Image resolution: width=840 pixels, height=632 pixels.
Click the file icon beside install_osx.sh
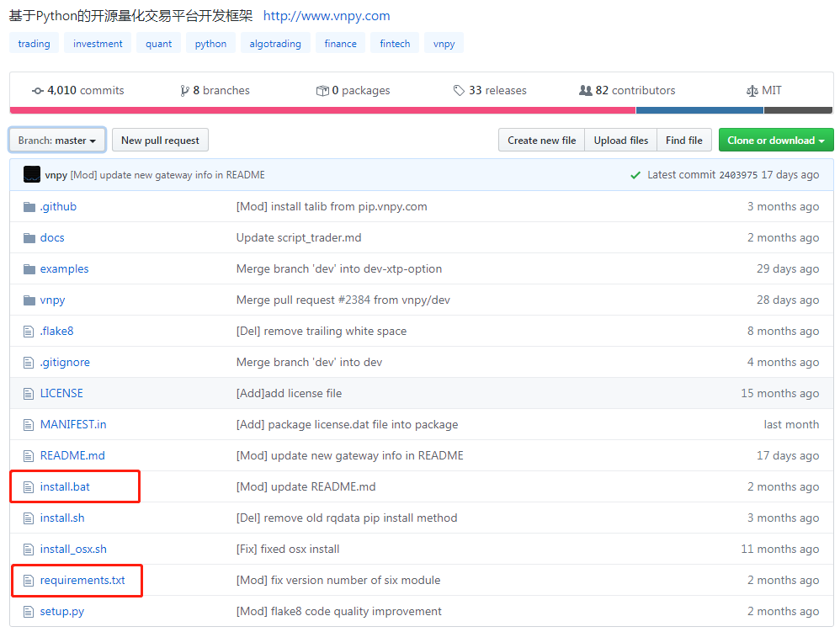click(x=29, y=549)
